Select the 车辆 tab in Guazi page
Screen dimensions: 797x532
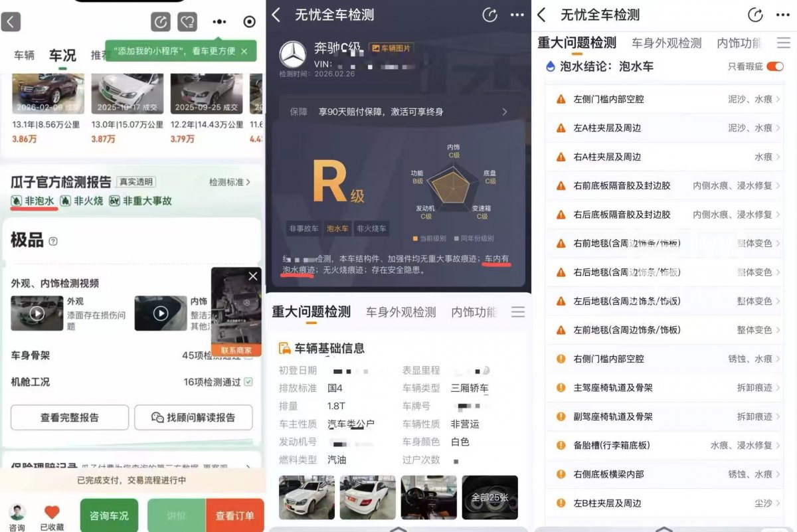(x=24, y=55)
